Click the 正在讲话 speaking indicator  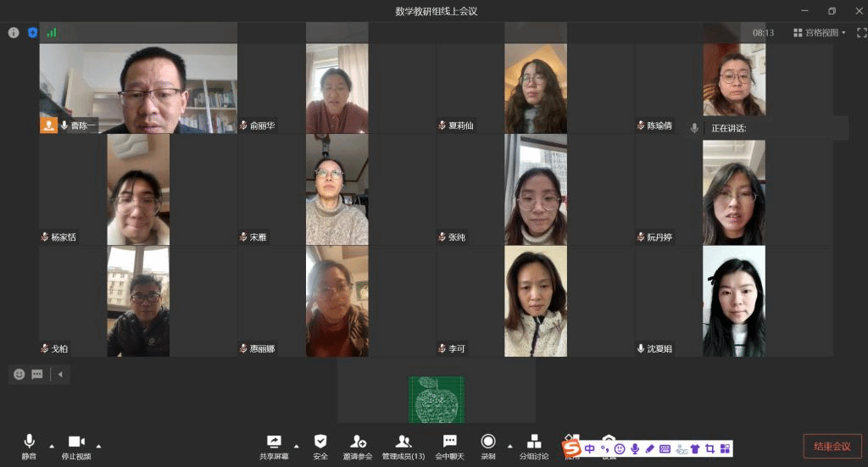(728, 128)
